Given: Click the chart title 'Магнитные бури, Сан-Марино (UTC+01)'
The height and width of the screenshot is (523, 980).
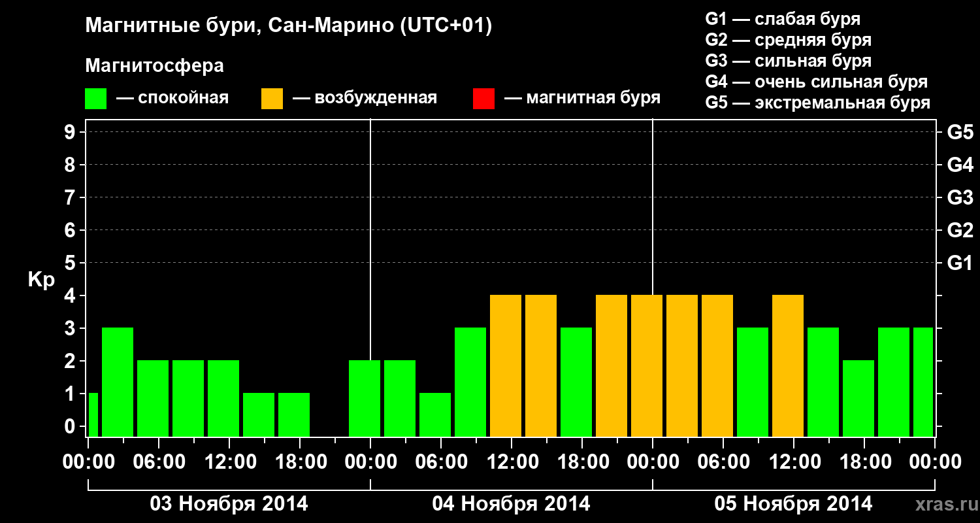Looking at the screenshot, I should (288, 26).
